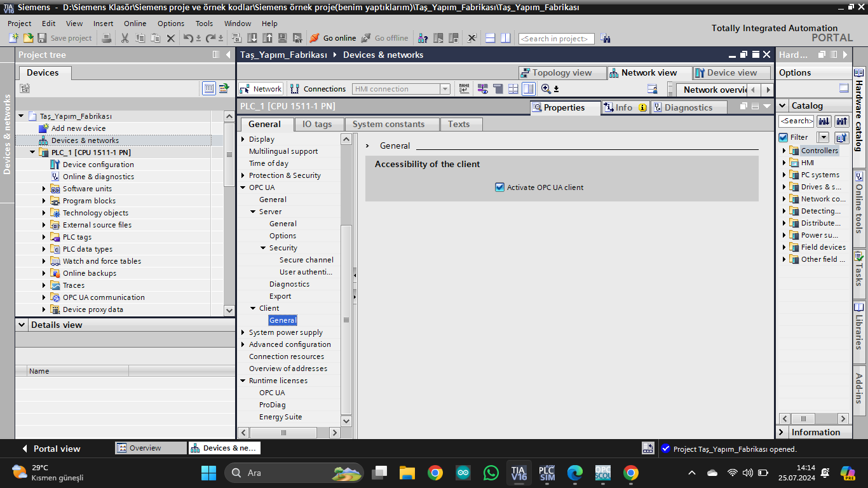Split editor space vertically
This screenshot has width=868, height=488.
pos(506,38)
